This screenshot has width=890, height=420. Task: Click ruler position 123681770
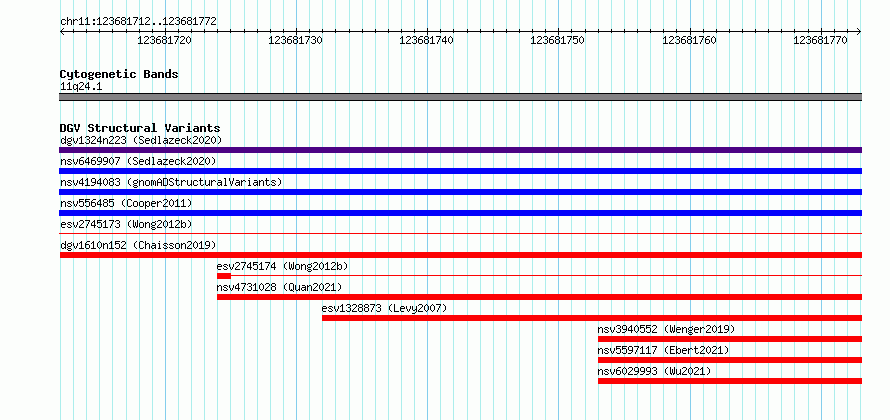pos(821,40)
